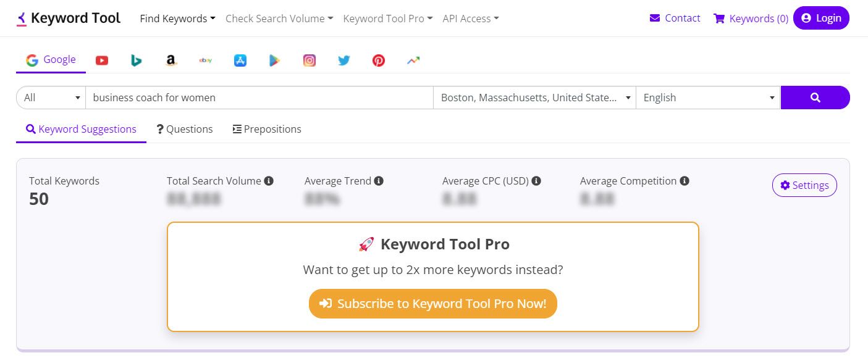Click the keyword search input field
This screenshot has height=358, width=868.
[x=259, y=98]
